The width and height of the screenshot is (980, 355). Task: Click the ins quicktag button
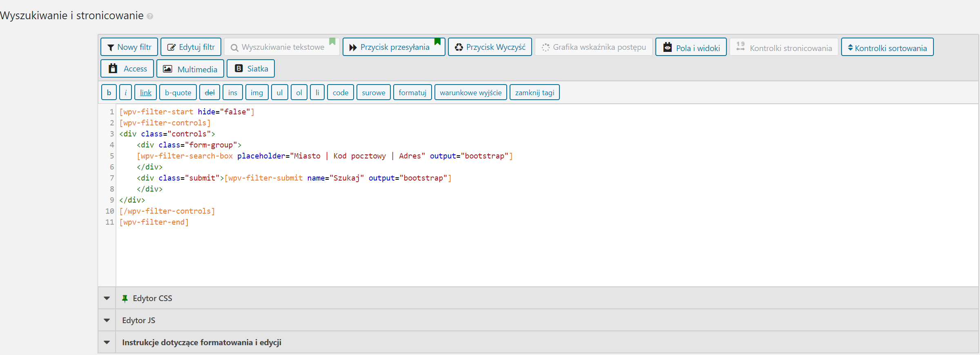pyautogui.click(x=233, y=92)
